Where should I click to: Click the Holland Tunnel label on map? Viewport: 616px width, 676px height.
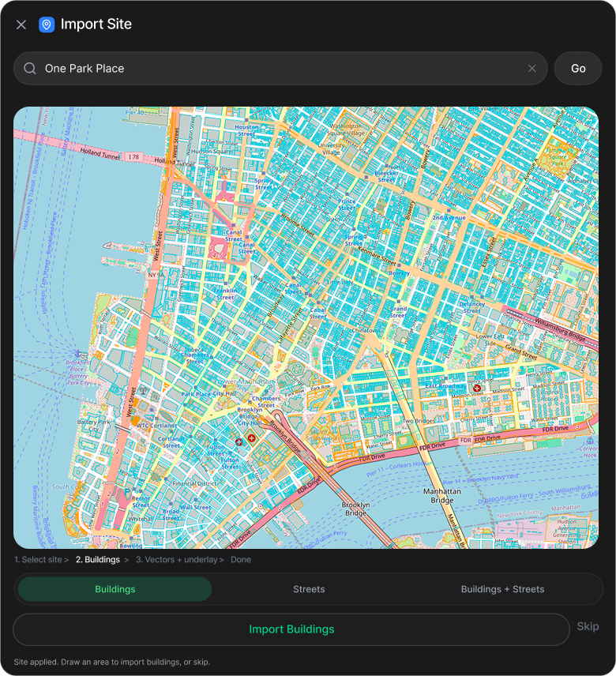click(x=100, y=152)
